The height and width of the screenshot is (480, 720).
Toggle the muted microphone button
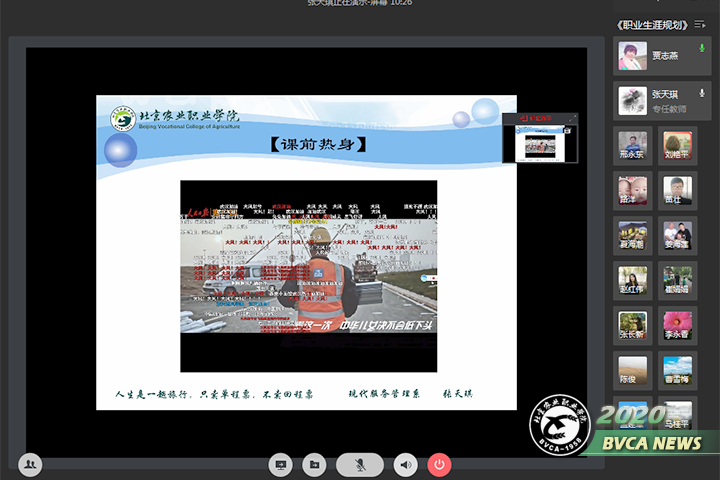click(360, 465)
